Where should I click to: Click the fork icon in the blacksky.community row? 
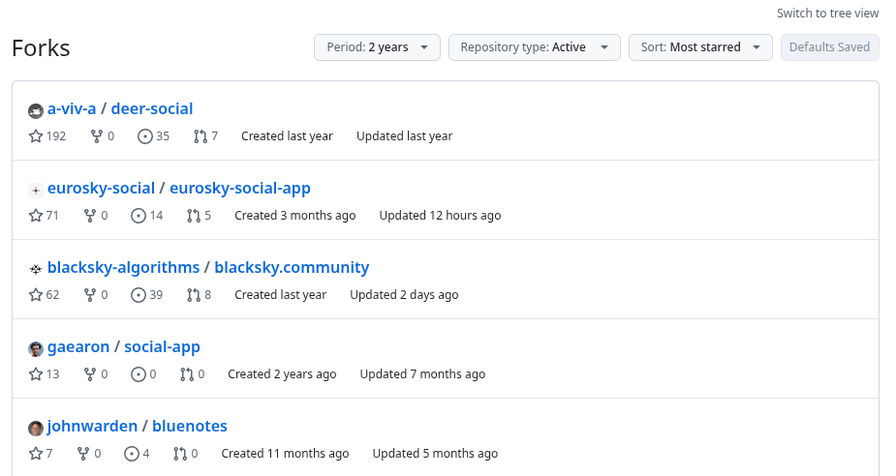(x=90, y=295)
